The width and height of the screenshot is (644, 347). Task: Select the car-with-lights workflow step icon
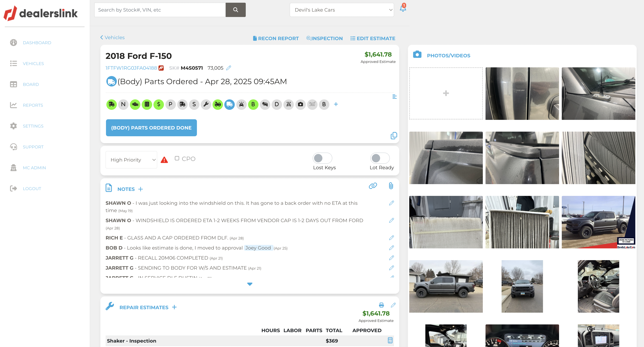click(241, 104)
